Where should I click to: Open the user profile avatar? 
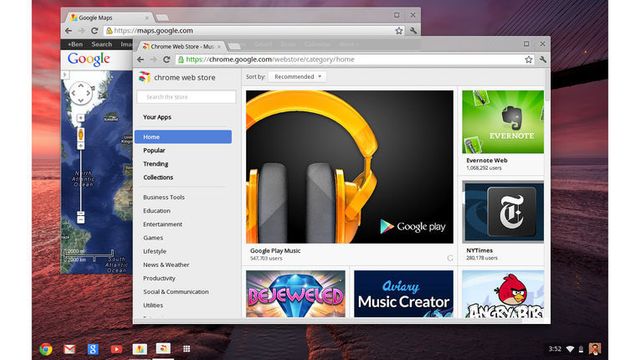click(595, 349)
